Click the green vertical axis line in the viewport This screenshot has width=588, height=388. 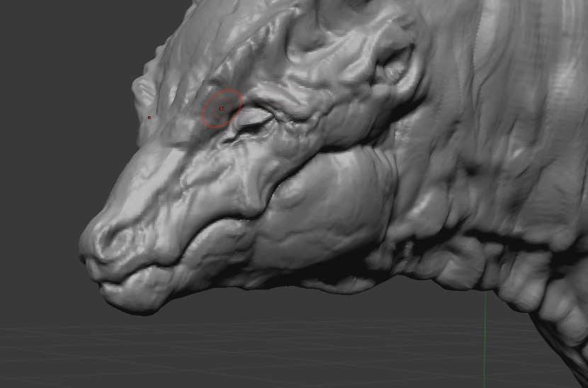pyautogui.click(x=485, y=339)
